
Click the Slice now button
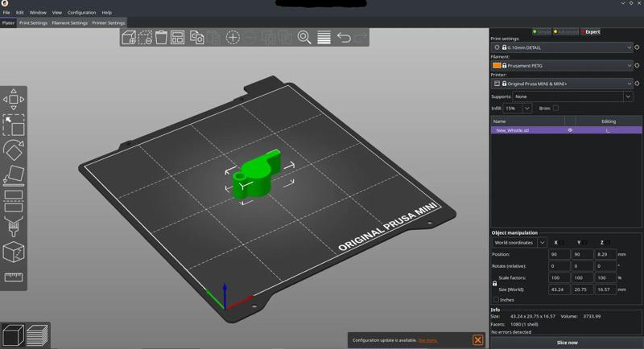(x=567, y=343)
